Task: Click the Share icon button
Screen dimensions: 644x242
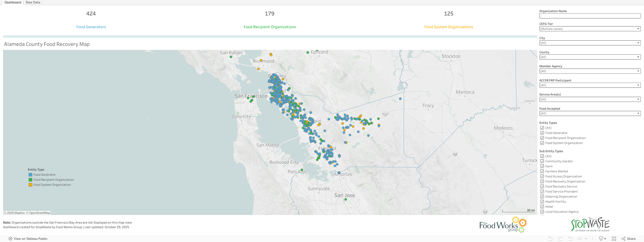Action: 628,239
